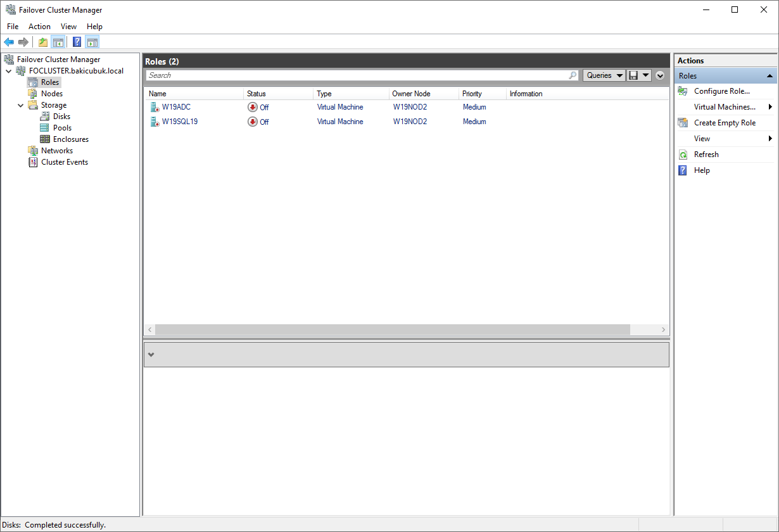Click the blue Help toolbar icon
The image size is (779, 532).
tap(77, 42)
